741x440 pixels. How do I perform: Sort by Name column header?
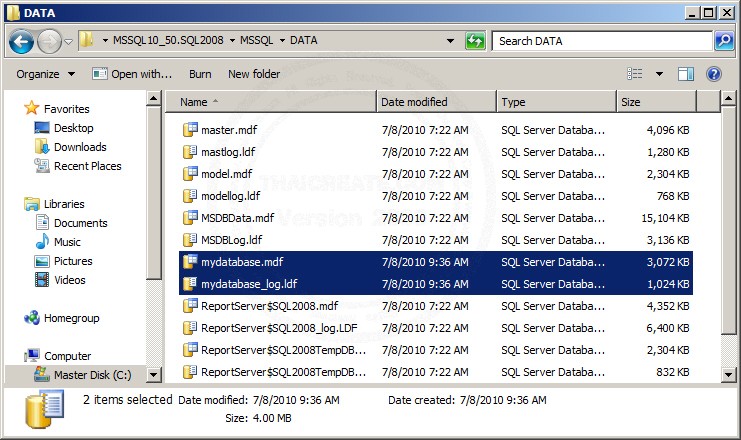[271, 102]
